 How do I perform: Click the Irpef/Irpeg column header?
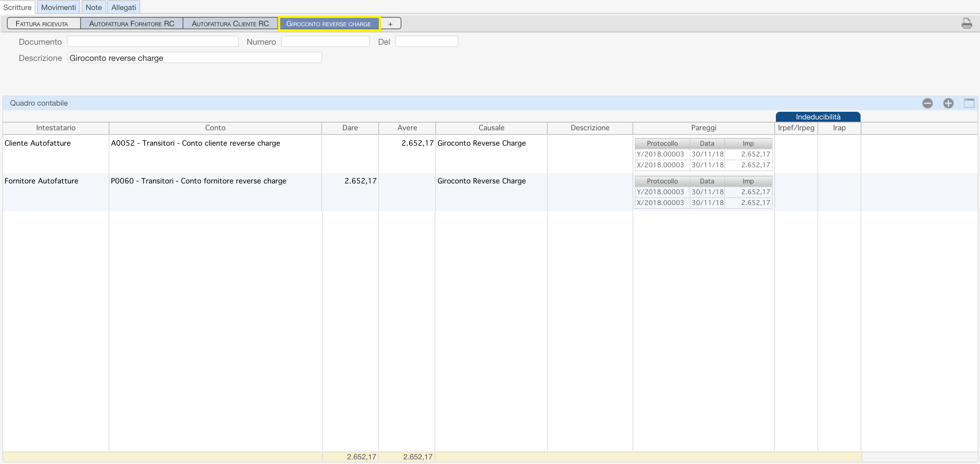(x=796, y=128)
